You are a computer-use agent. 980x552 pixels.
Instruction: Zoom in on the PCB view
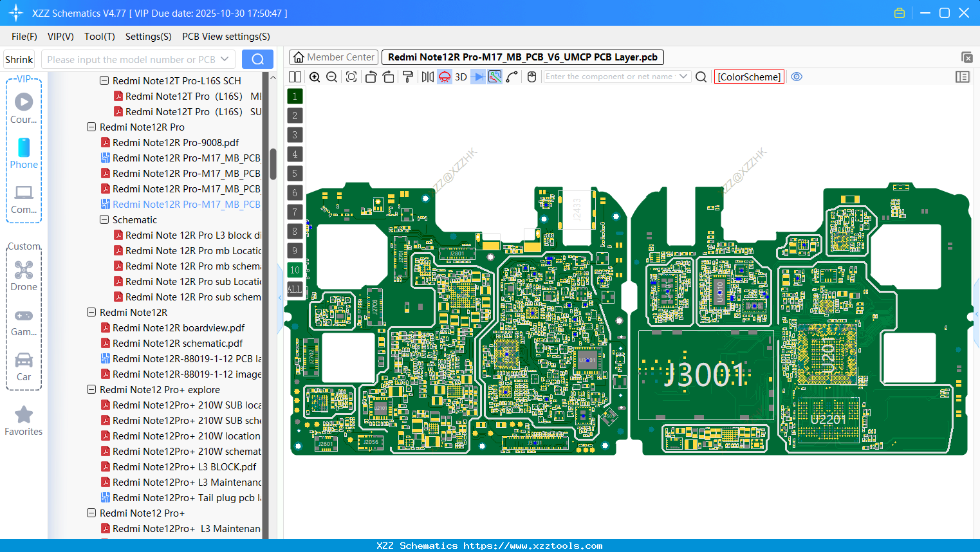point(315,77)
